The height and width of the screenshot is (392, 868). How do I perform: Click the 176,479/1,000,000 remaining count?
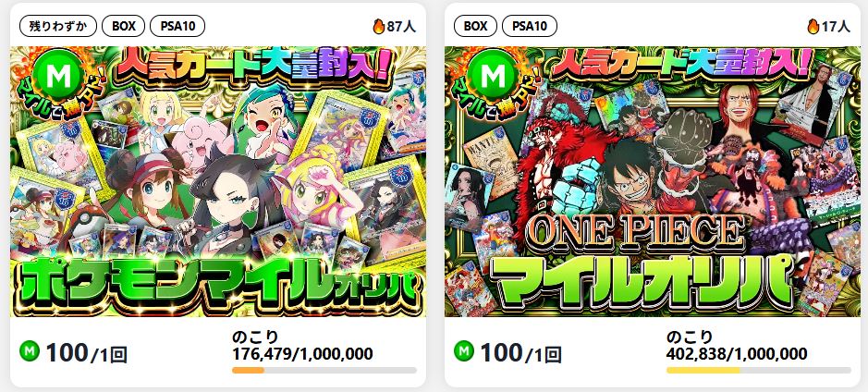(x=302, y=354)
